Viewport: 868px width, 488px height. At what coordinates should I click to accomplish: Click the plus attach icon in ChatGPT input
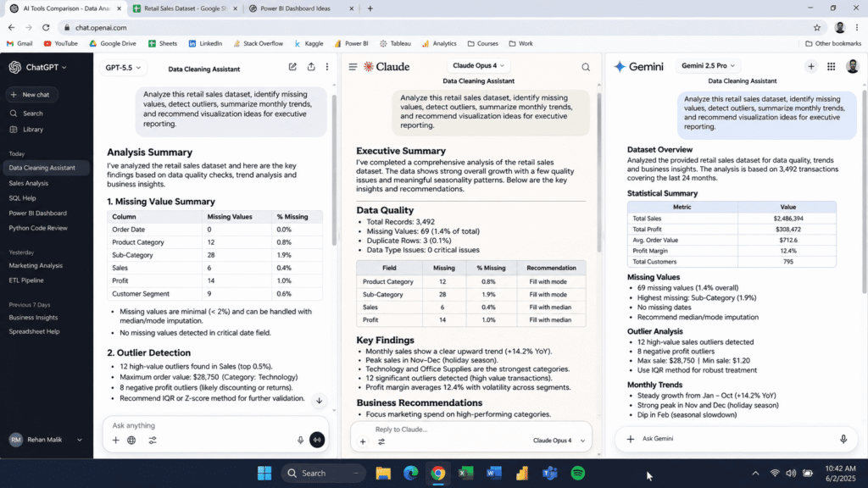point(115,441)
